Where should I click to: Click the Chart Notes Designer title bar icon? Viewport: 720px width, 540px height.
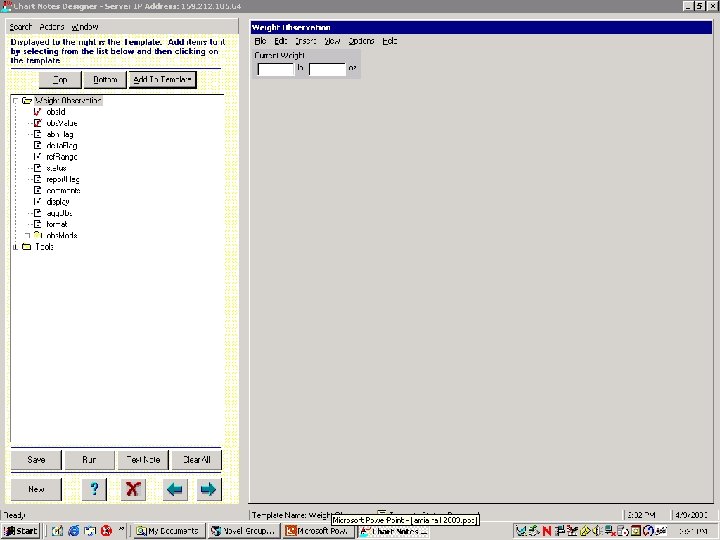pyautogui.click(x=6, y=6)
